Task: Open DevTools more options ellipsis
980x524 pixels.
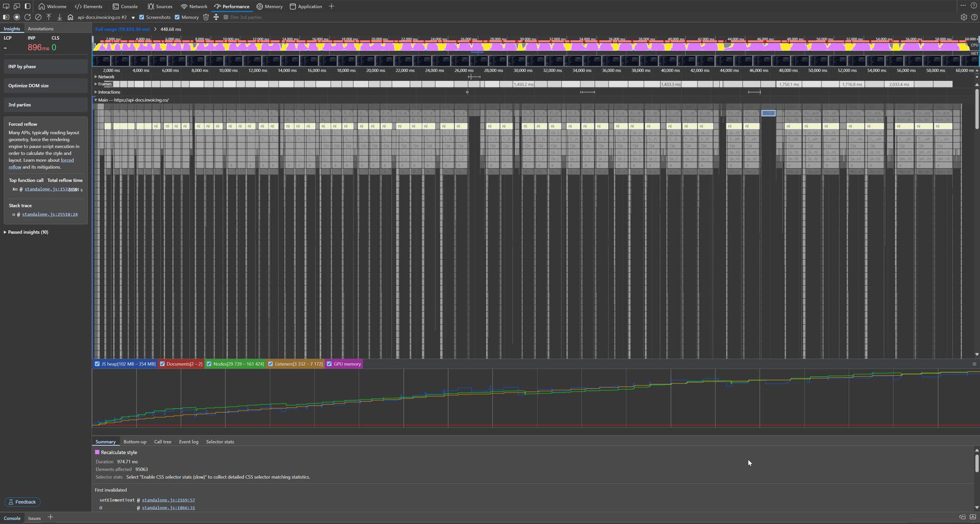Action: [x=963, y=6]
